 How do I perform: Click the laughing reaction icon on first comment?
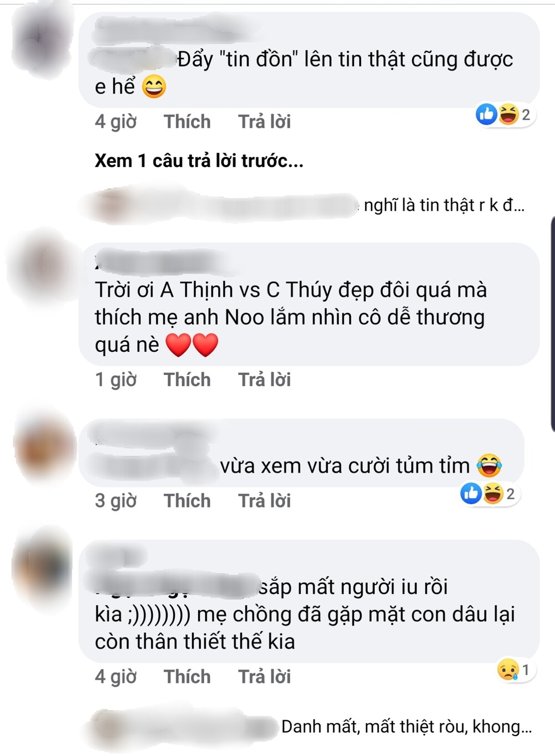click(508, 114)
